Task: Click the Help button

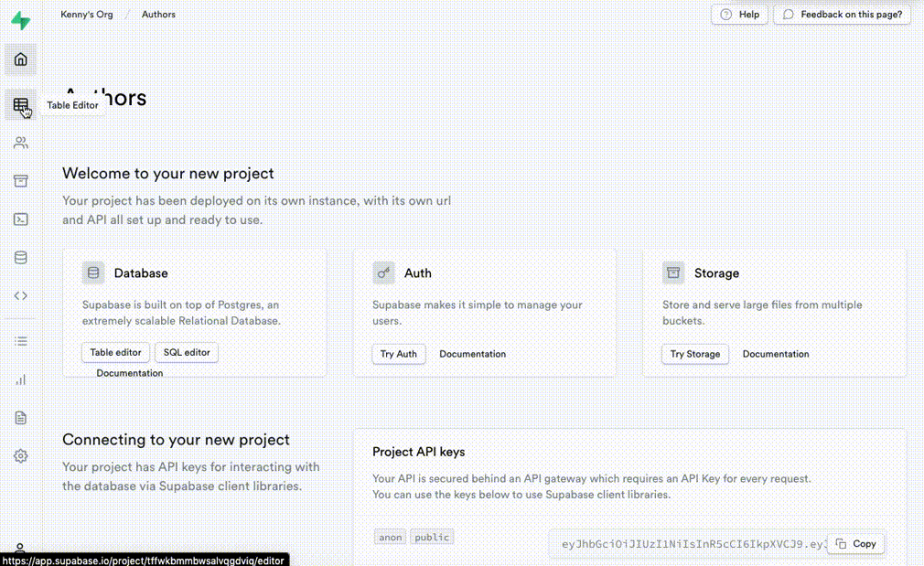Action: pos(739,14)
